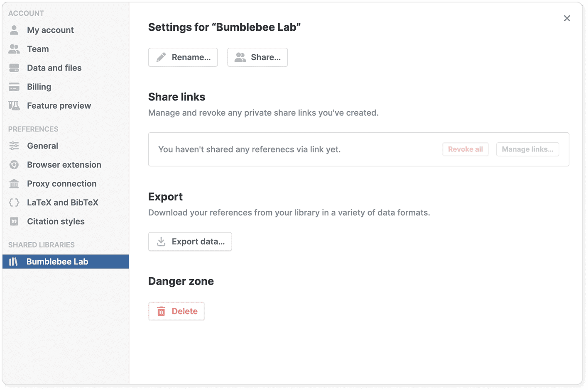Select Bumblebee Lab shared library

[x=57, y=262]
